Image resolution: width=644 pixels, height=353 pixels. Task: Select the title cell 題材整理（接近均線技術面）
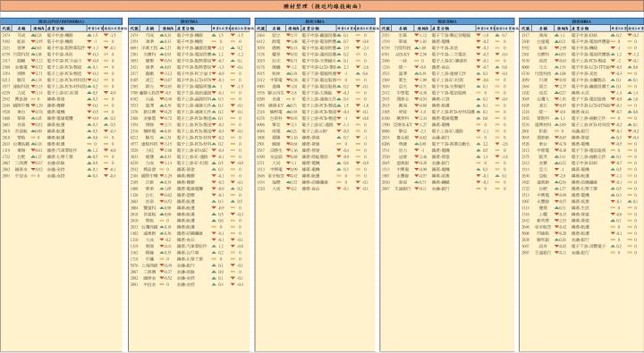point(322,6)
